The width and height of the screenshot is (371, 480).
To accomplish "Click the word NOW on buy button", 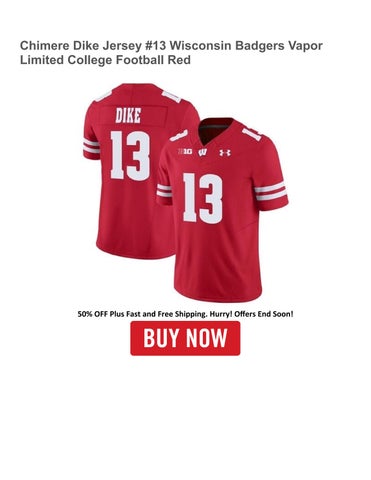I will pos(206,338).
